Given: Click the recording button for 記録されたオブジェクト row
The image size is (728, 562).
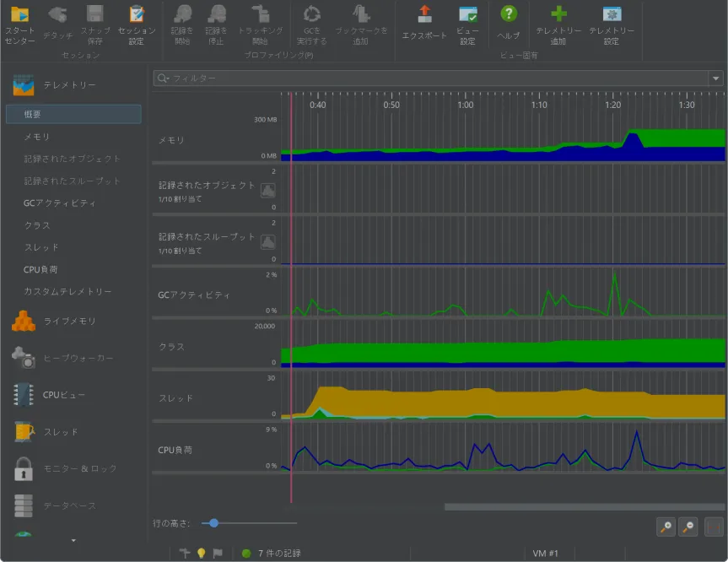Looking at the screenshot, I should (268, 190).
